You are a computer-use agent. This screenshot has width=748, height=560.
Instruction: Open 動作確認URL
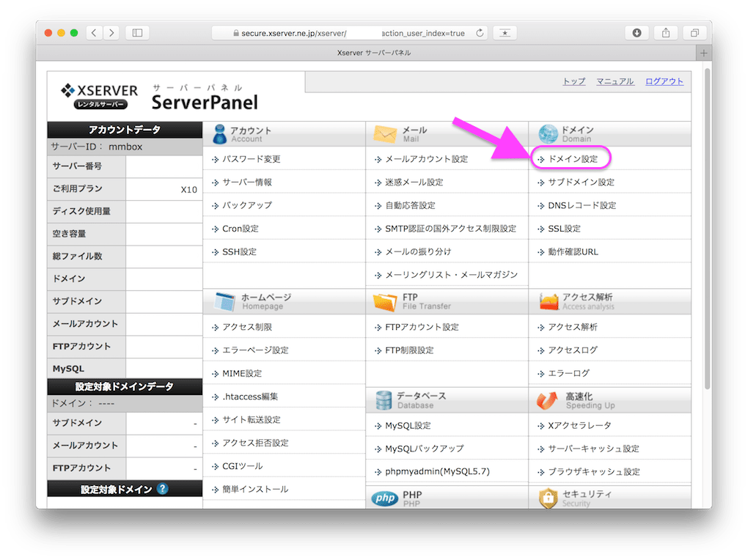[573, 251]
